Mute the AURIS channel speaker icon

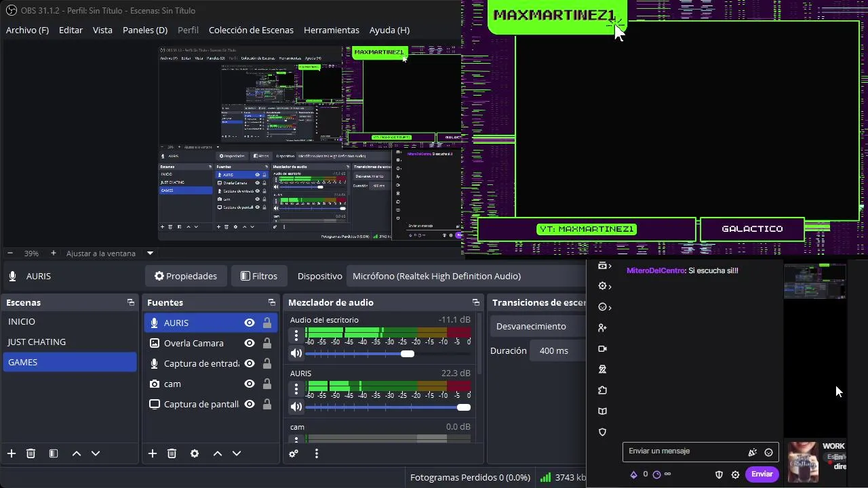point(296,407)
